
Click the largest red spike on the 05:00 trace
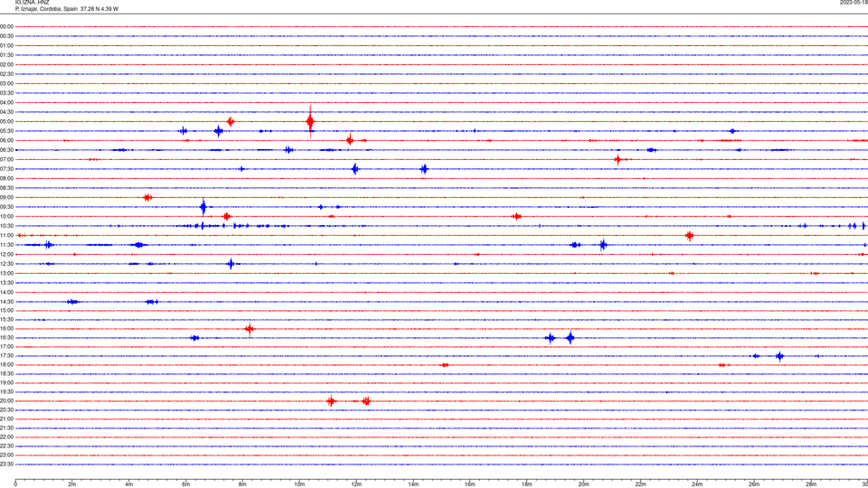pyautogui.click(x=310, y=121)
